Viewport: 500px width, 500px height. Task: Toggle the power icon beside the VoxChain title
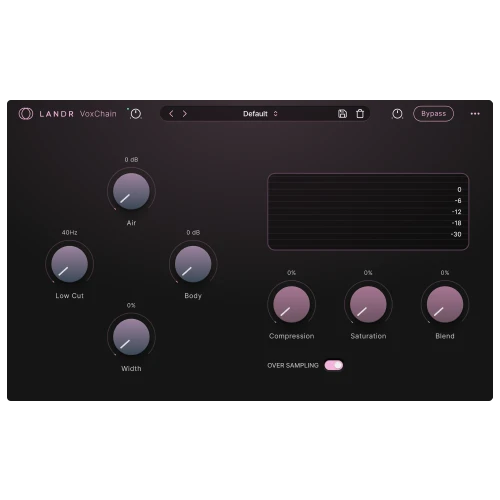135,114
